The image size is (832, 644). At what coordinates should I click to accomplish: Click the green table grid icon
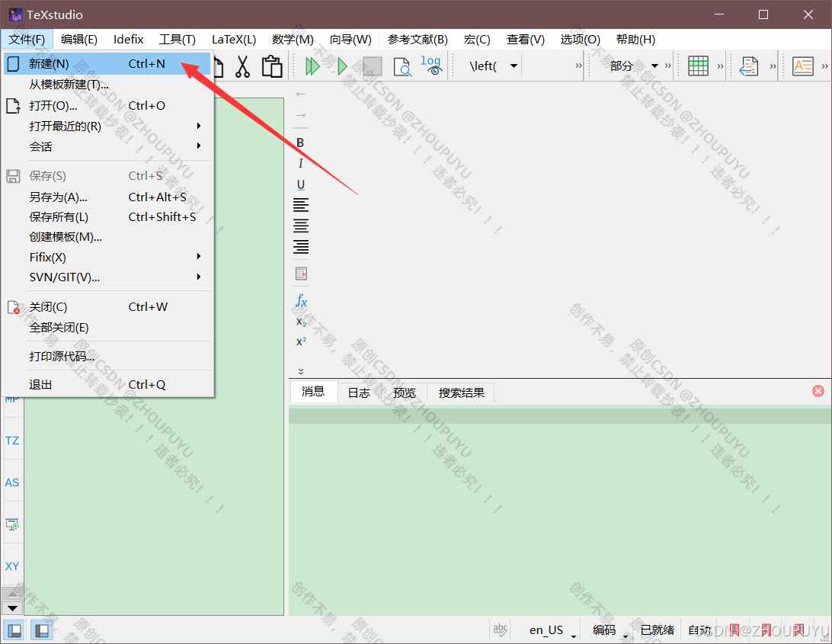click(698, 66)
